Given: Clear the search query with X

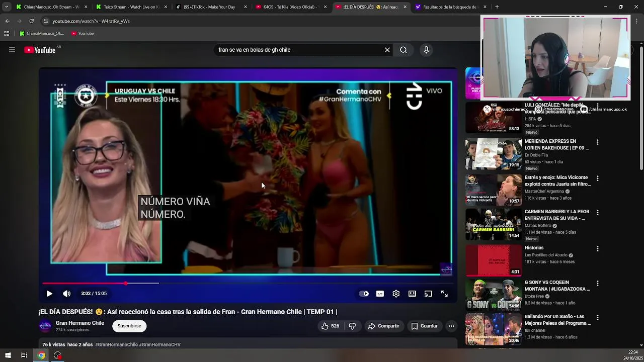Looking at the screenshot, I should tap(387, 50).
